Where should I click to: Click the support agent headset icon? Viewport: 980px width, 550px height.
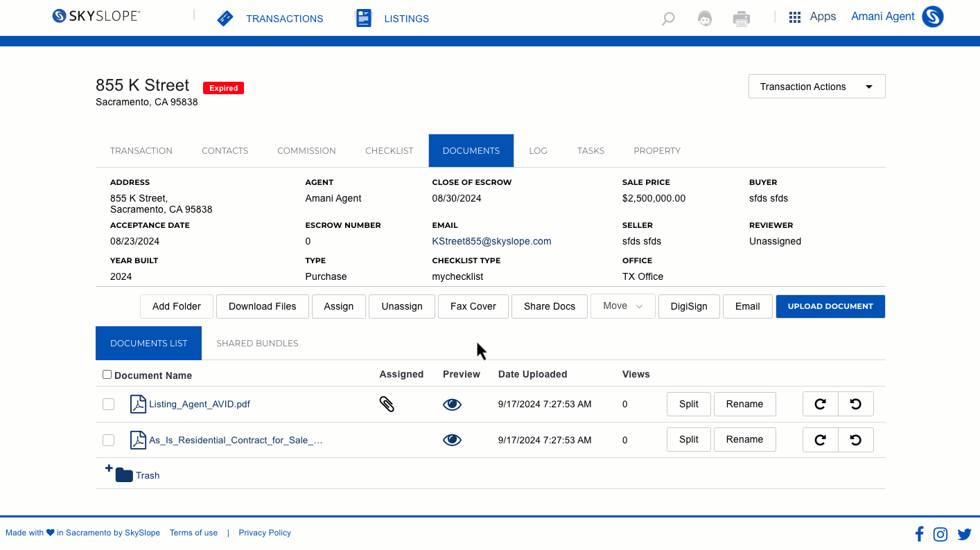705,19
